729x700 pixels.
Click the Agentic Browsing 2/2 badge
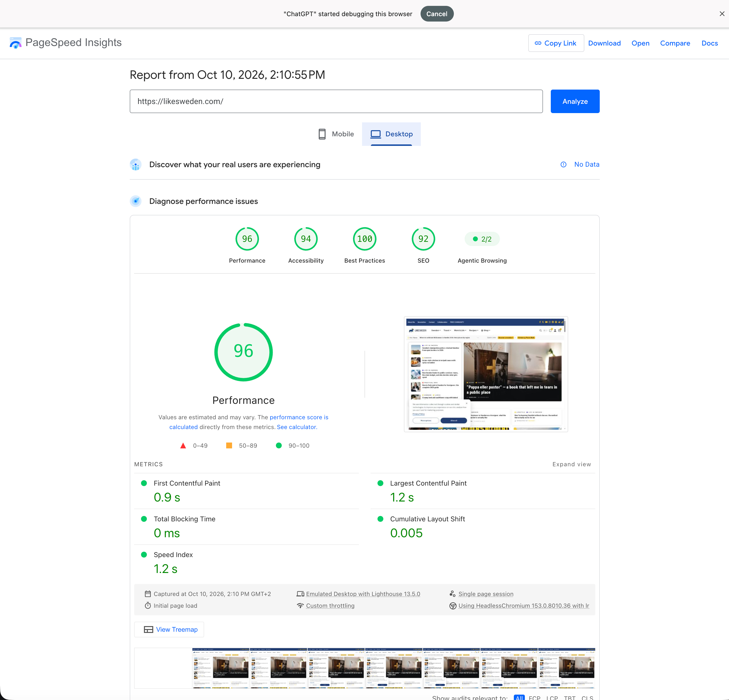pos(482,239)
